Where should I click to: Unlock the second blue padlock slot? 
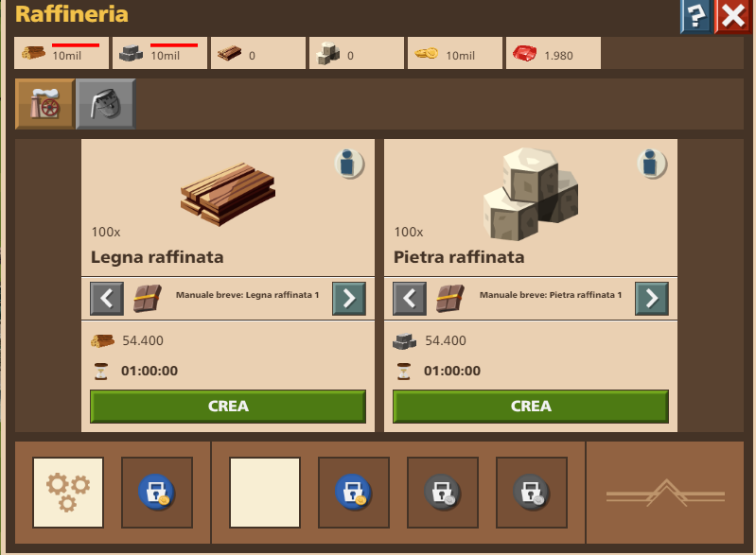[x=354, y=493]
